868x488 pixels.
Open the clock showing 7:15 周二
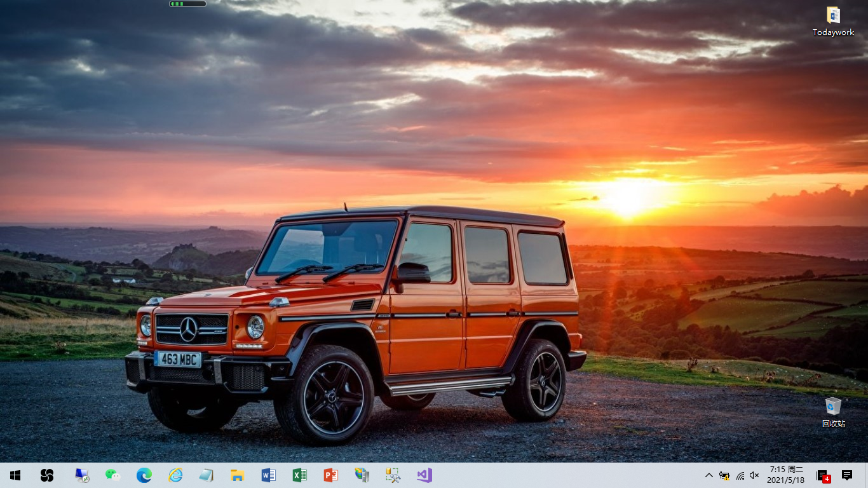click(x=786, y=475)
